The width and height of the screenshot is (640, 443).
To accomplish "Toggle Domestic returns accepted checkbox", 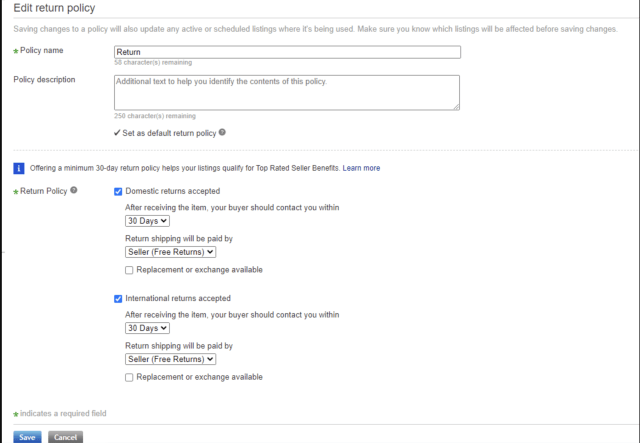I will point(118,191).
